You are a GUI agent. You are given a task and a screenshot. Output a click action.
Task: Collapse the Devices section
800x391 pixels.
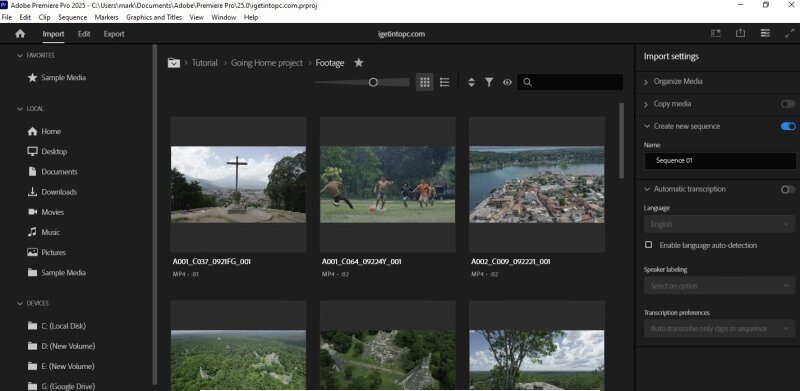[x=20, y=303]
